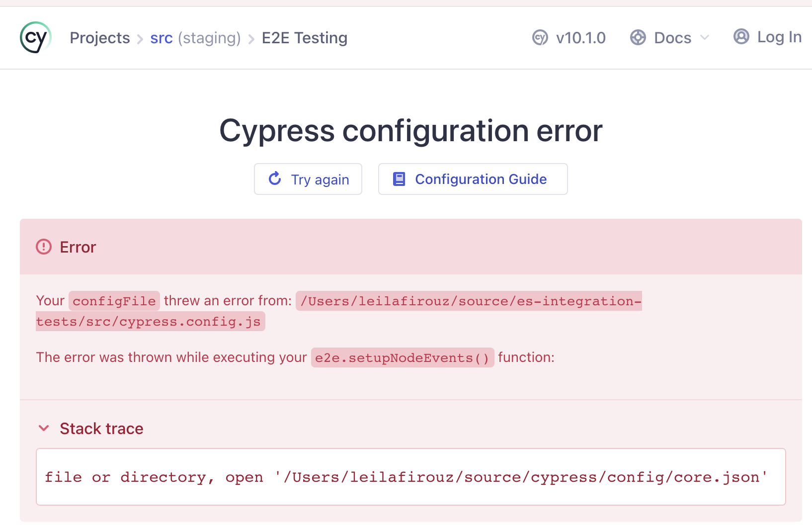Screen dimensions: 812x530
Task: Click the book icon on Configuration Guide
Action: click(x=399, y=178)
